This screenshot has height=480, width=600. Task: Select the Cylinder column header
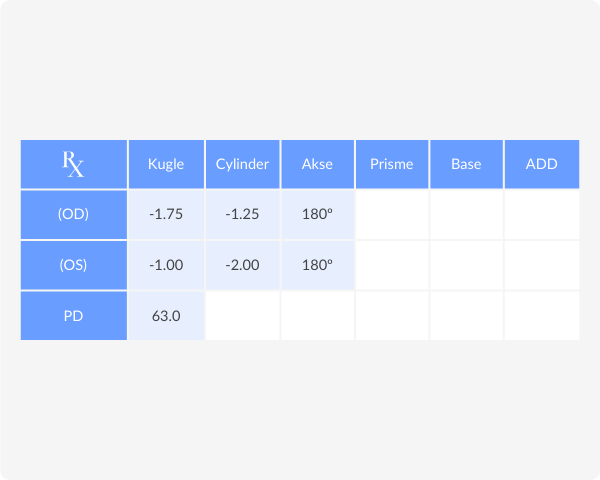(243, 164)
